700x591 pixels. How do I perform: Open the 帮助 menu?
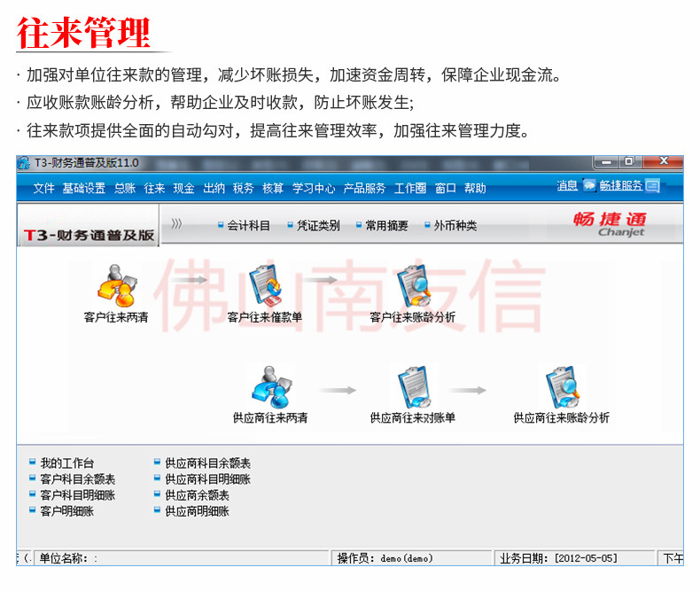point(475,189)
